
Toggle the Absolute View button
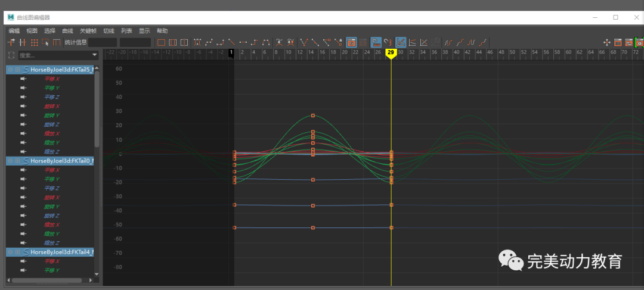401,42
